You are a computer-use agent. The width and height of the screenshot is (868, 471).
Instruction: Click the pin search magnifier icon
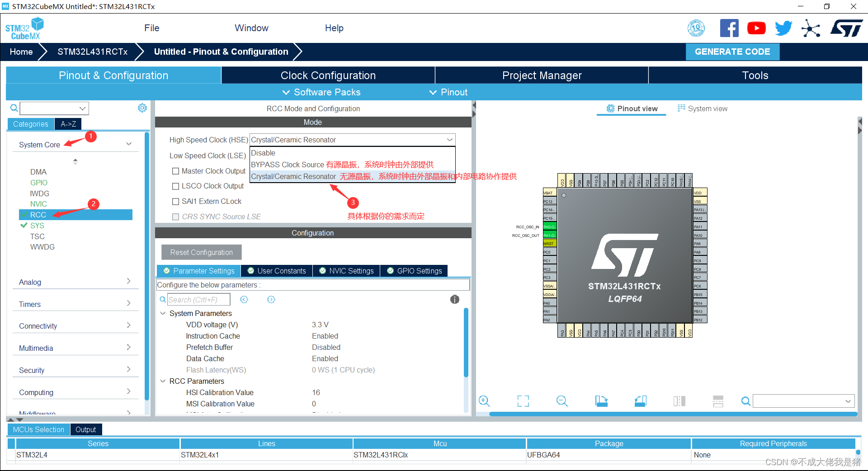pos(746,401)
